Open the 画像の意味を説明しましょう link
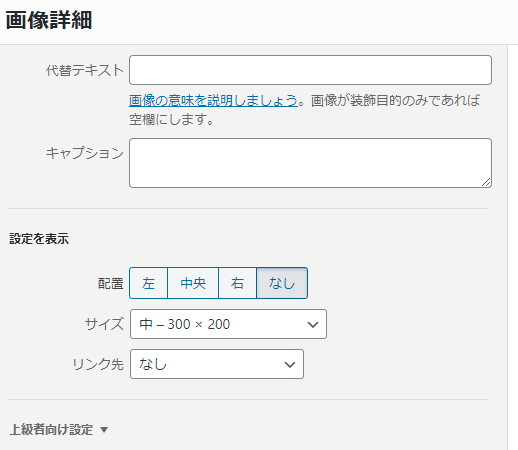Screen dimensions: 518x450 click(213, 100)
